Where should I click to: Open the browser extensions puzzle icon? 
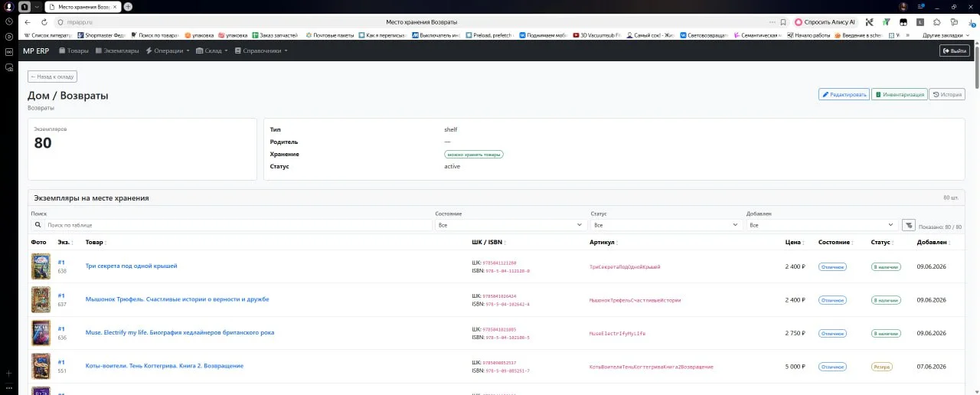pyautogui.click(x=937, y=22)
